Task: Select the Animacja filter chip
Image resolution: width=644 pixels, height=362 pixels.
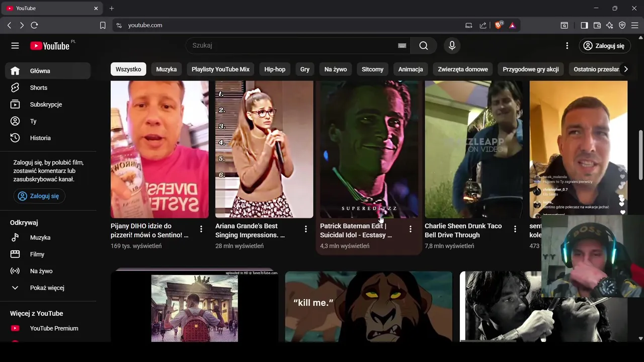Action: (411, 69)
